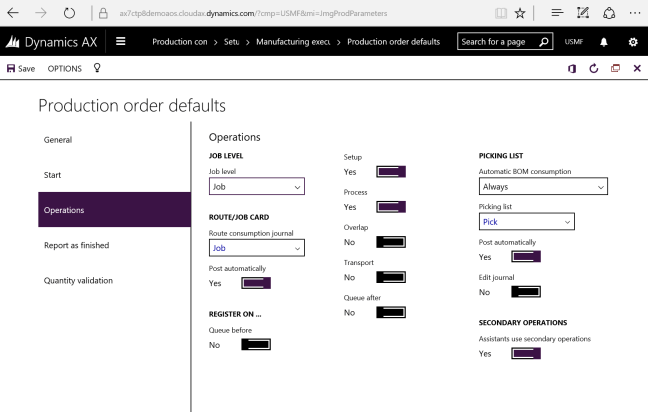Open in Office app icon
Image resolution: width=648 pixels, height=412 pixels.
(x=572, y=68)
